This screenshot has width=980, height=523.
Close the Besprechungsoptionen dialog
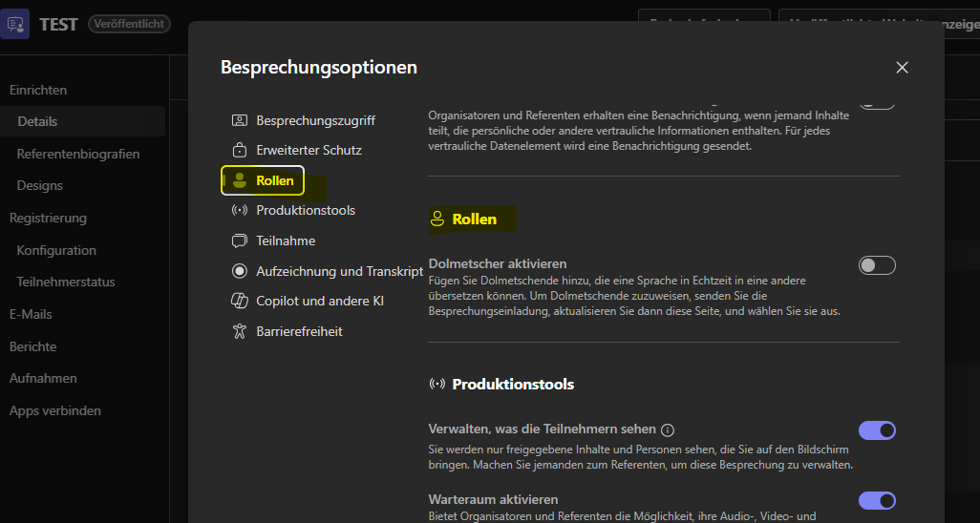pos(902,68)
